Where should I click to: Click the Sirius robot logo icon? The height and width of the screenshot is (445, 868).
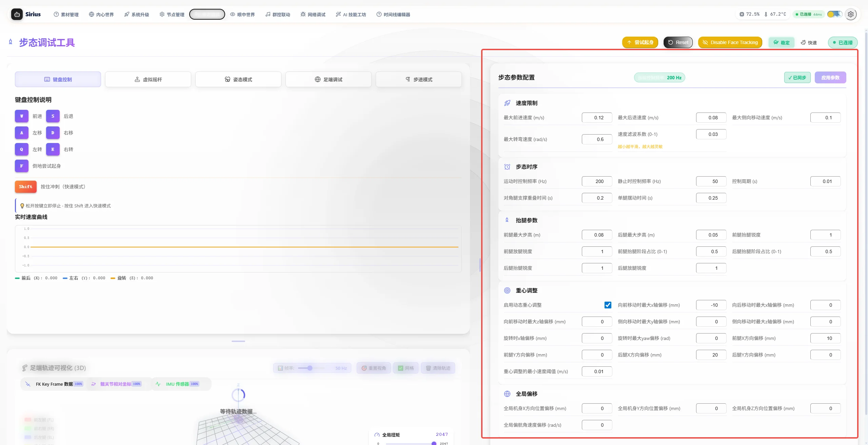pyautogui.click(x=17, y=14)
